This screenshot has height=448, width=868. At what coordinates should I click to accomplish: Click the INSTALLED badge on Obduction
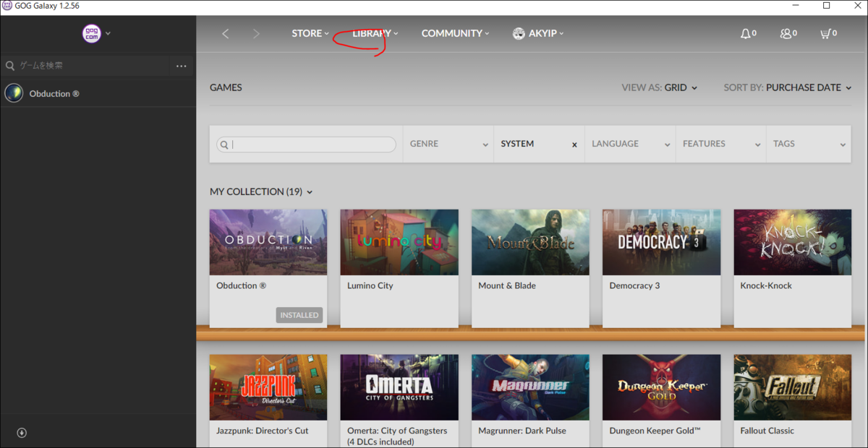299,315
